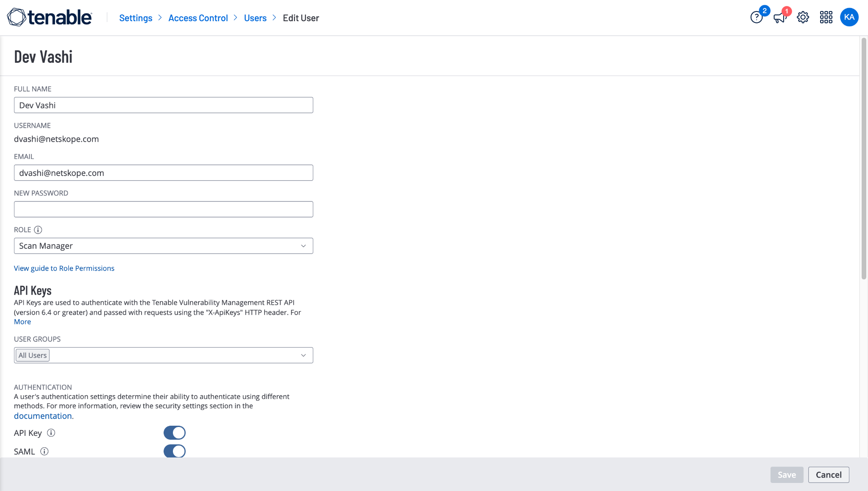
Task: Click the API Keys section heading
Action: [33, 290]
